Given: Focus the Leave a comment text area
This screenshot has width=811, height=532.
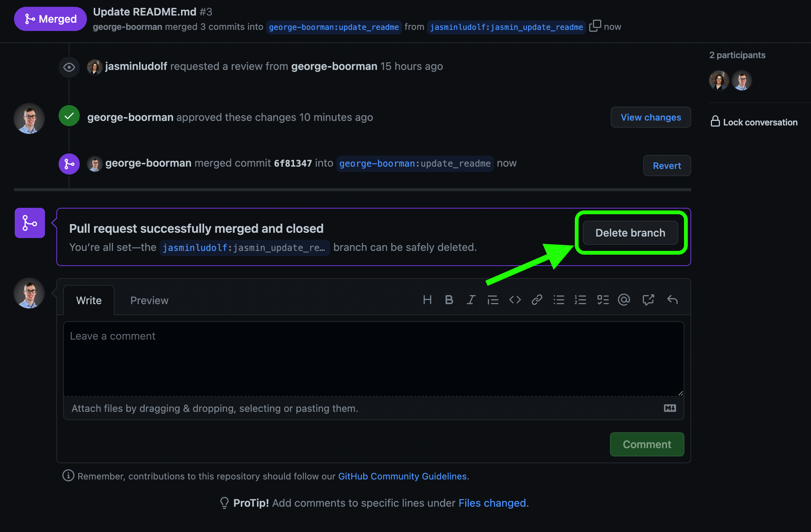Looking at the screenshot, I should pos(373,359).
